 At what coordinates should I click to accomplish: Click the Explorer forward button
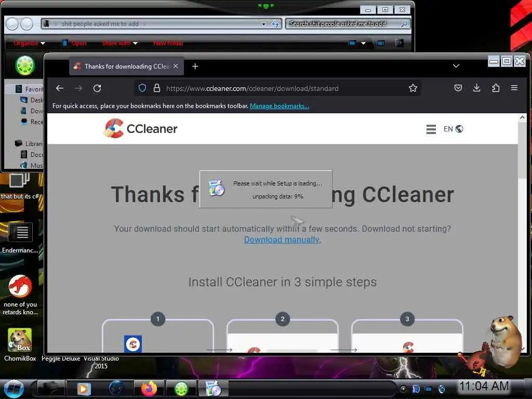coord(27,24)
